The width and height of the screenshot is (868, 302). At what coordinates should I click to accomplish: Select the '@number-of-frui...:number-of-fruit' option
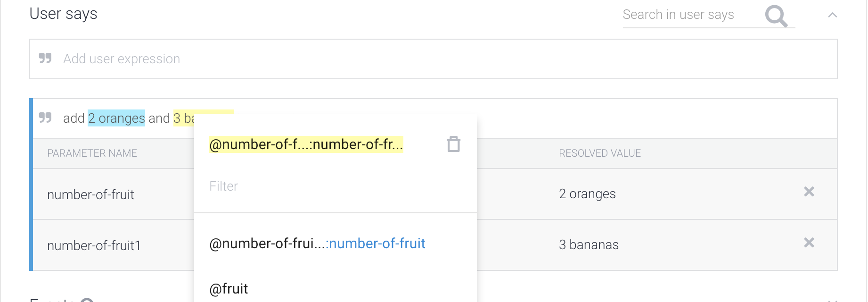[x=317, y=243]
